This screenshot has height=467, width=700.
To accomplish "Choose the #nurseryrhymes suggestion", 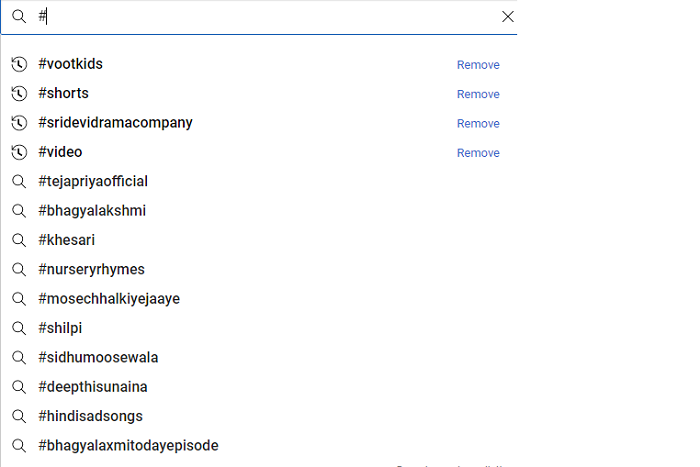I will (x=92, y=270).
